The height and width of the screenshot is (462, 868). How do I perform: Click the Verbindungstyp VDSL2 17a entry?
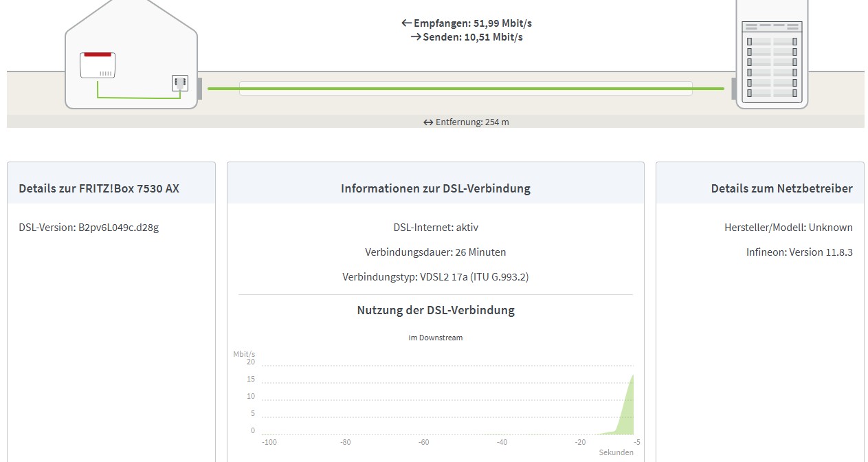[435, 277]
